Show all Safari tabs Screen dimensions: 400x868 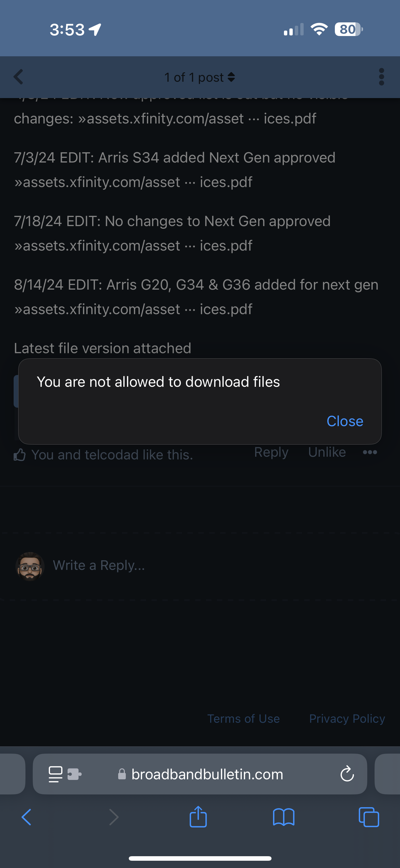[369, 817]
